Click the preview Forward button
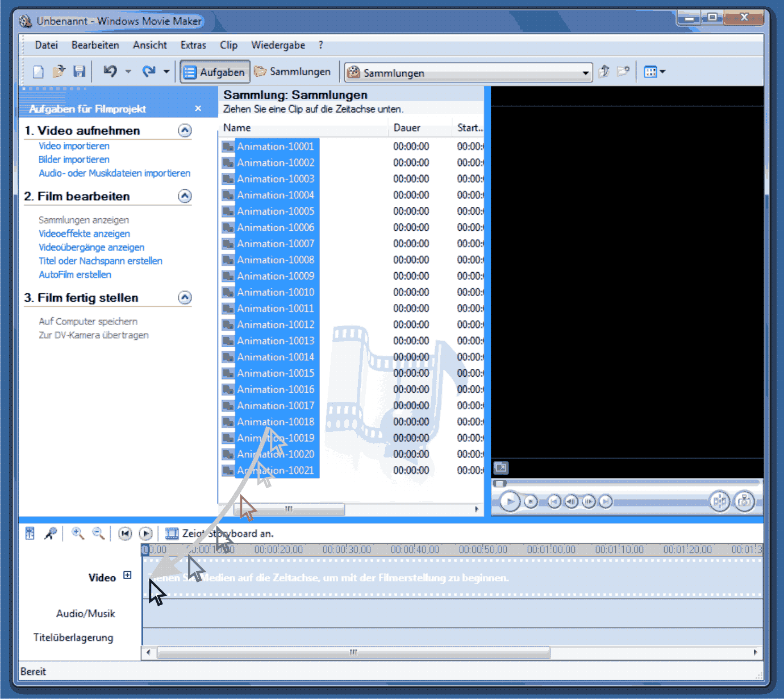The height and width of the screenshot is (699, 784). point(606,502)
